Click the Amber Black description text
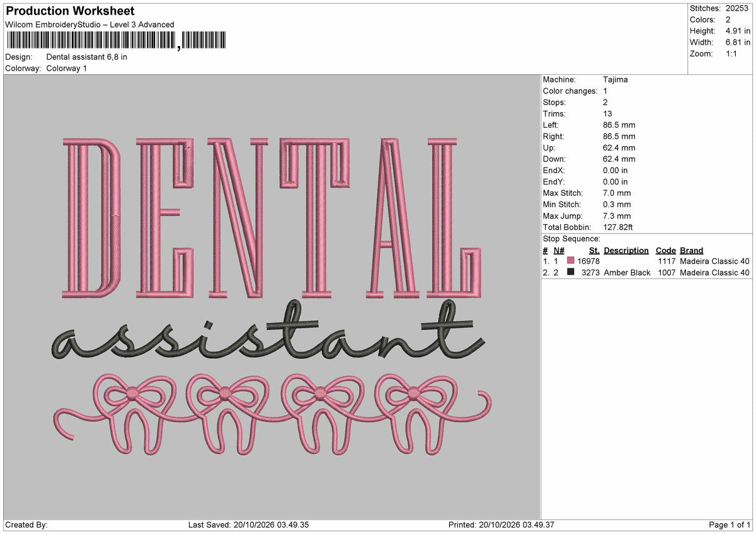This screenshot has width=756, height=534. pos(627,272)
